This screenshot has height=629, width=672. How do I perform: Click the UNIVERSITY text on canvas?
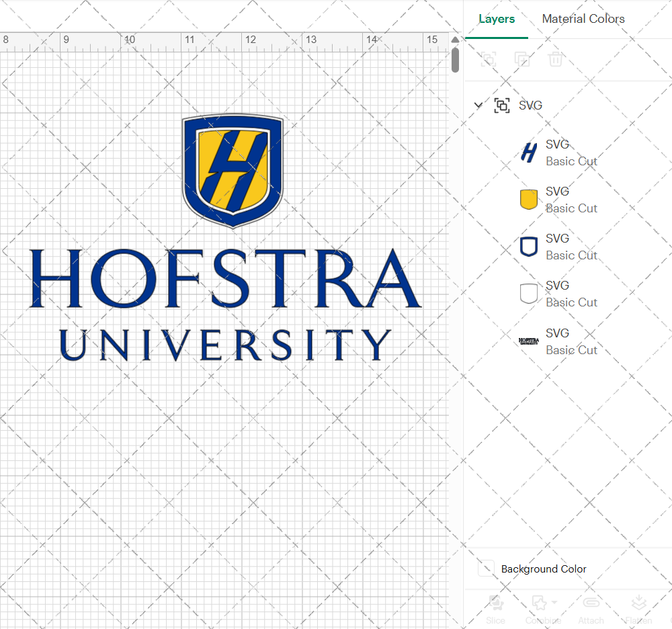[x=225, y=345]
